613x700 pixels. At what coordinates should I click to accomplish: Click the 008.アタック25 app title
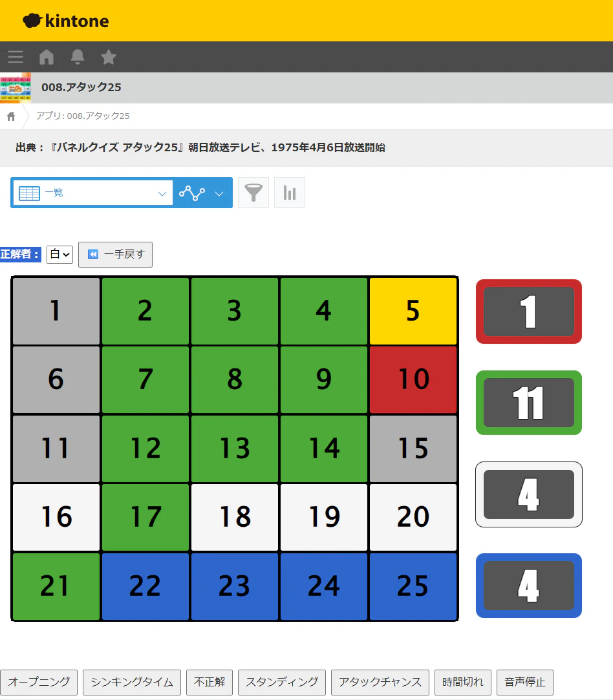[x=81, y=87]
